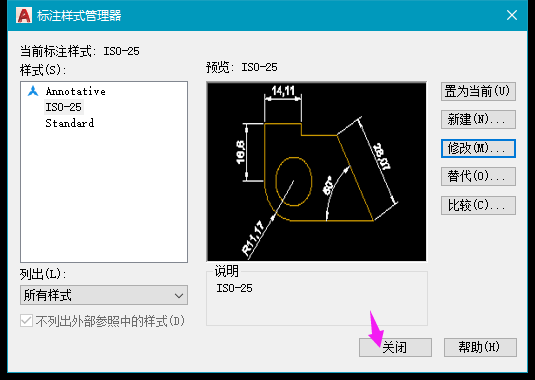This screenshot has height=380, width=535.
Task: Click the AutoCAD logo in the title bar
Action: (24, 15)
